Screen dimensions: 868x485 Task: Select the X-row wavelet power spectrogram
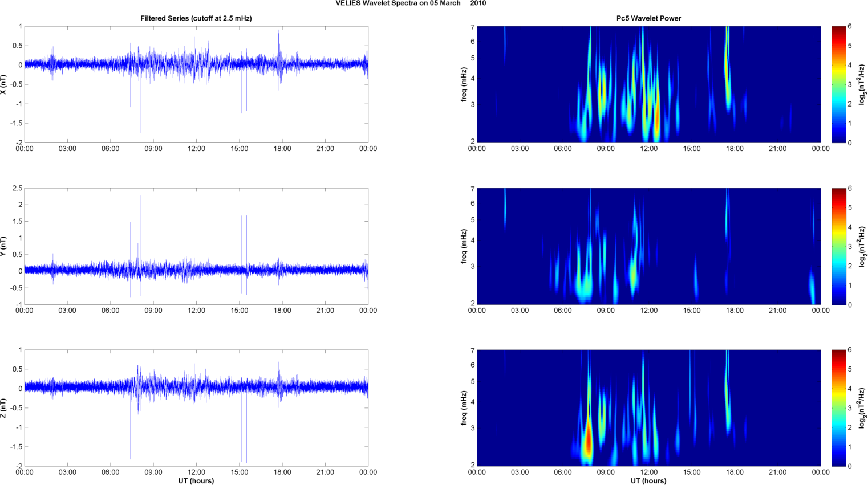click(x=648, y=84)
